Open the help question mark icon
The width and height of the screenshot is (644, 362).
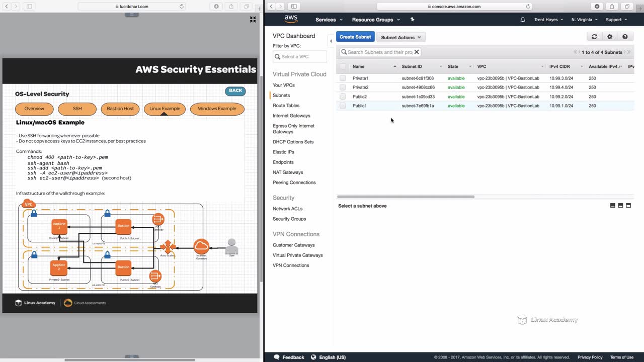pyautogui.click(x=625, y=37)
